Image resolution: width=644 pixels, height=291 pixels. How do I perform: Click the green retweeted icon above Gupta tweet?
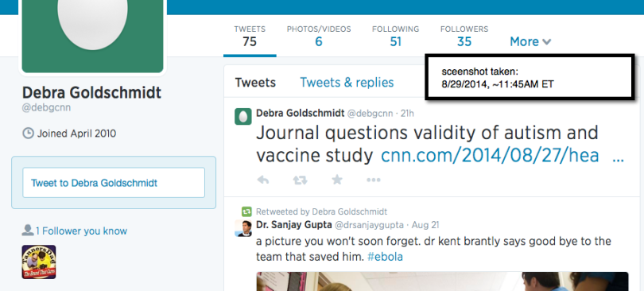tap(246, 211)
